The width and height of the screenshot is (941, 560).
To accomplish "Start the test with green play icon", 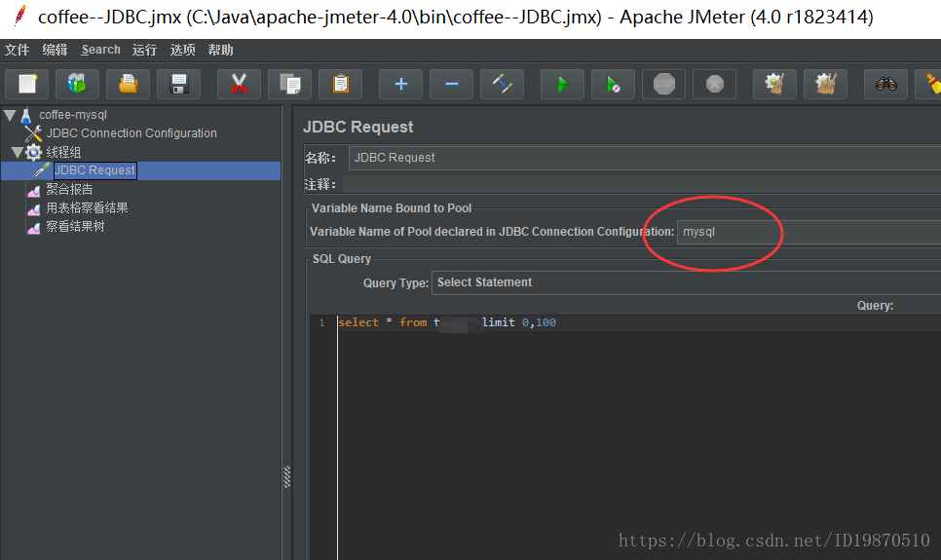I will click(x=562, y=84).
